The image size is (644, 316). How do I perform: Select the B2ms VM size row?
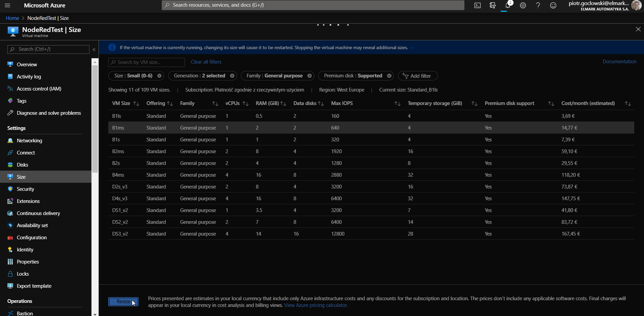point(371,151)
